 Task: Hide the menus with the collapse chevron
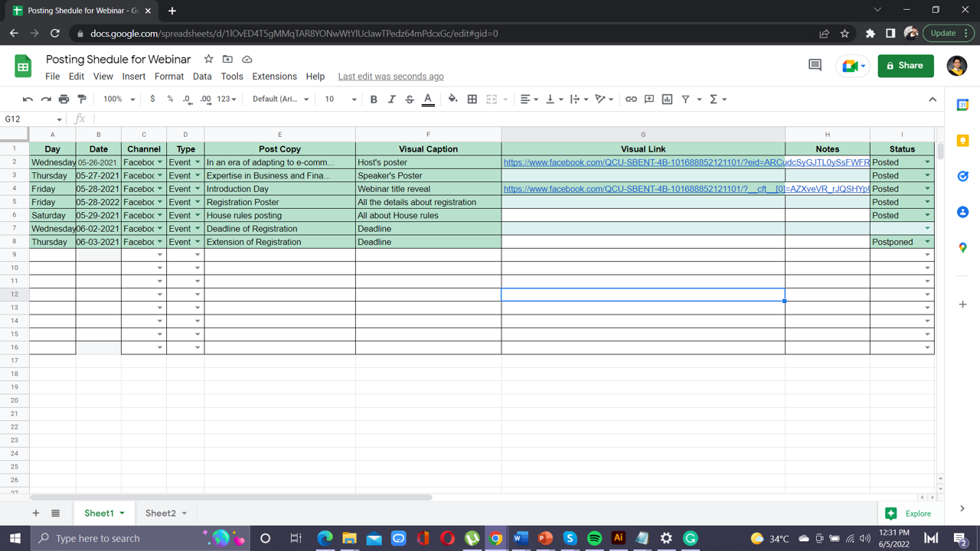[933, 99]
